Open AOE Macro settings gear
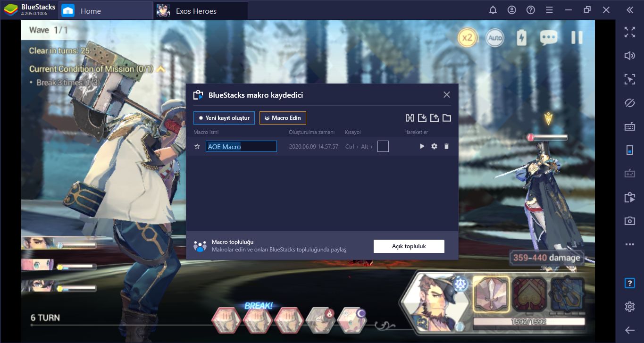This screenshot has width=644, height=343. pos(435,146)
